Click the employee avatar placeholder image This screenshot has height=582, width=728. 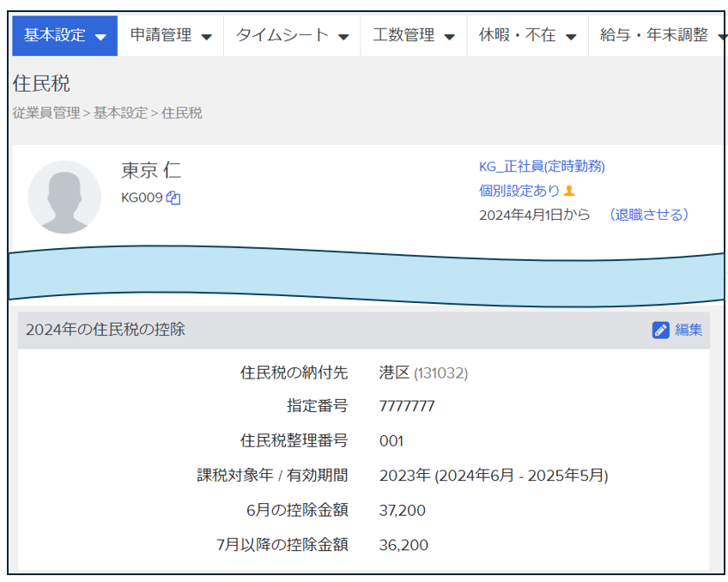pos(64,197)
